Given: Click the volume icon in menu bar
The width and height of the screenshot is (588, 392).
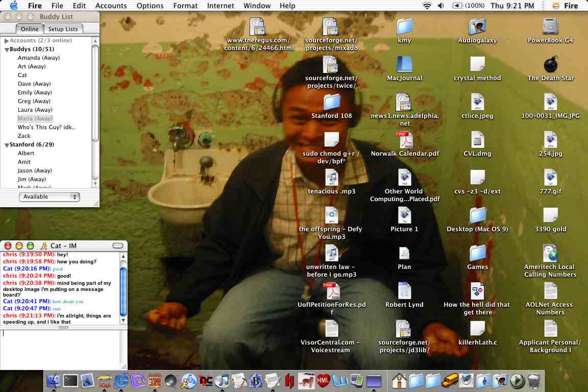Looking at the screenshot, I should pyautogui.click(x=440, y=6).
